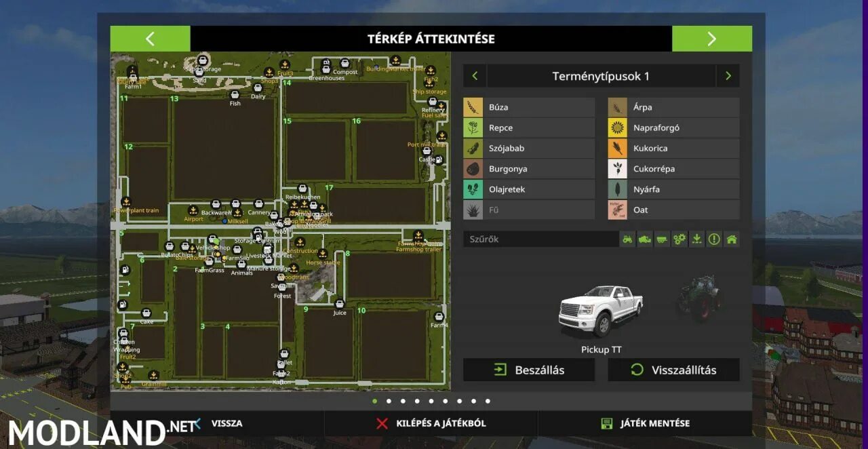Click the Oat pink swatch
Viewport: 868px width, 449px height.
[x=617, y=210]
